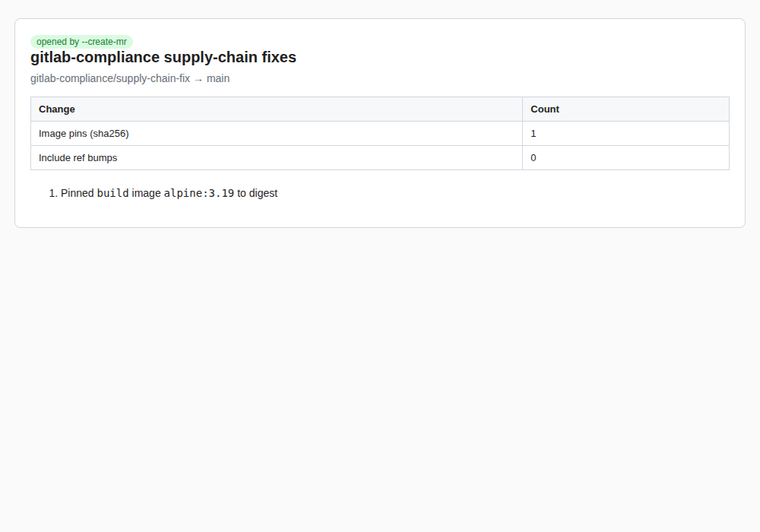Click the 'to digest' text in list
This screenshot has width=760, height=532.
click(x=258, y=193)
